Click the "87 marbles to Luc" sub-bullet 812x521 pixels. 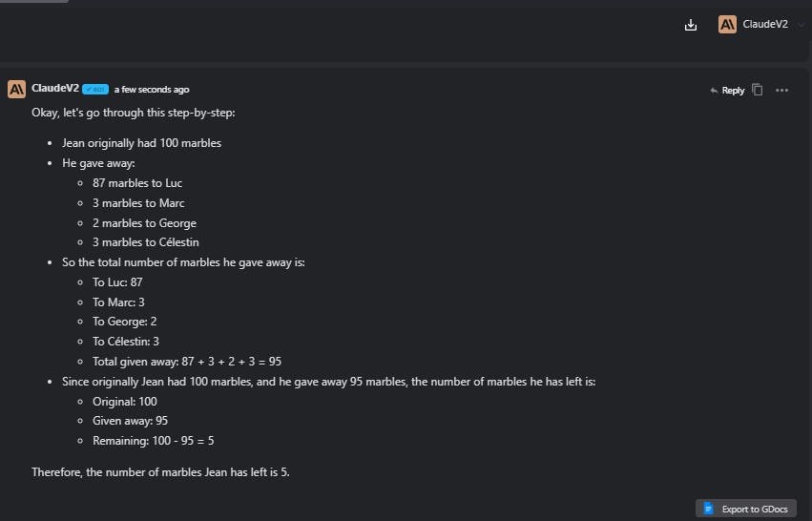(137, 183)
